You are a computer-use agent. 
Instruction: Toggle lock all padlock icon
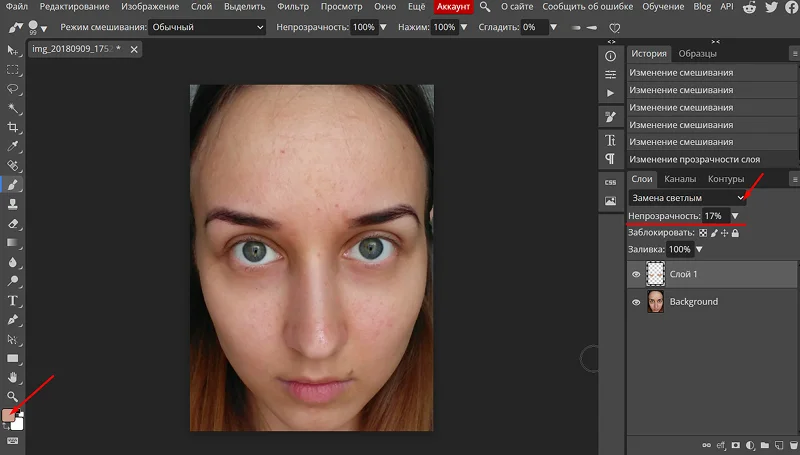pos(735,233)
